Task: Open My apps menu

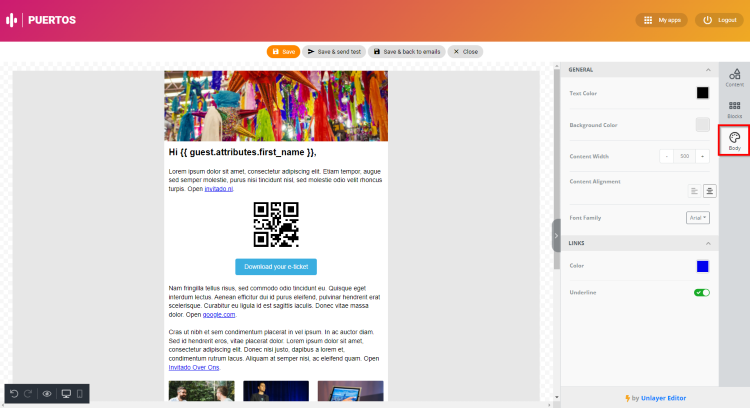Action: 662,20
